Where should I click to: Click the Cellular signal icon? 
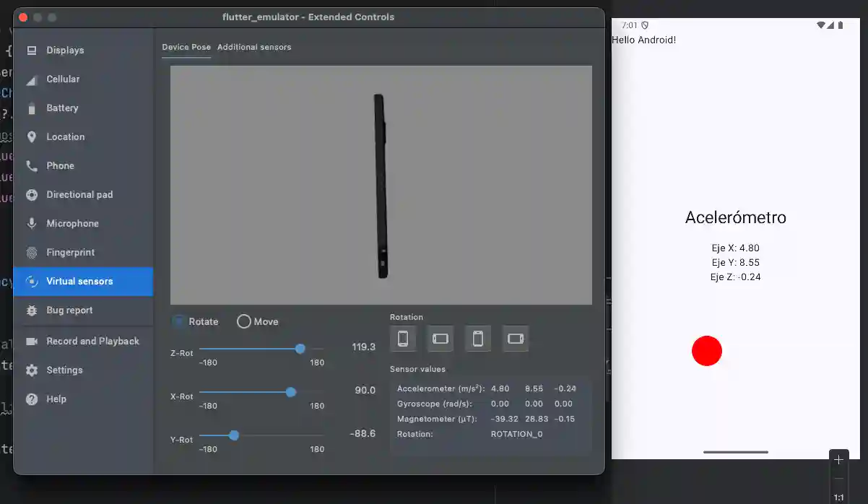(32, 79)
